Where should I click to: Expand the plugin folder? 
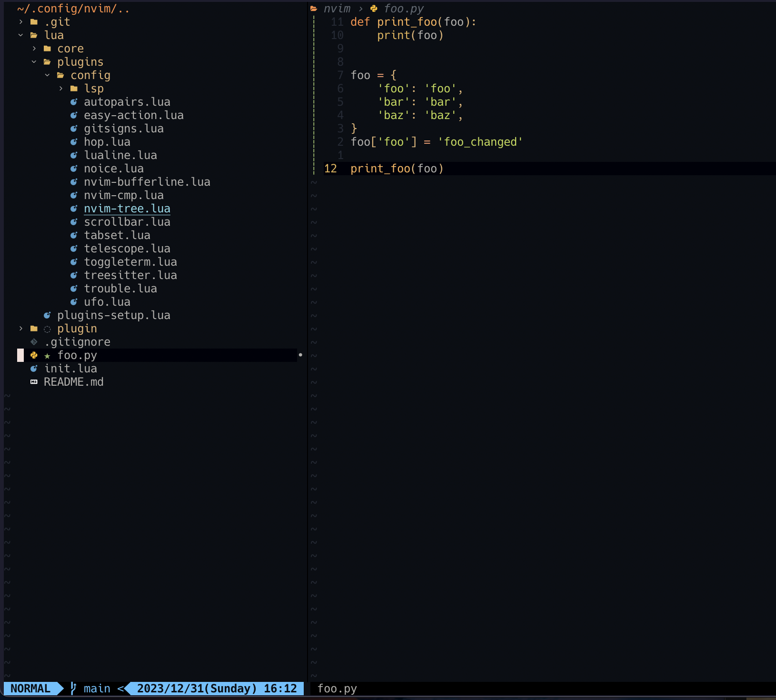point(20,328)
